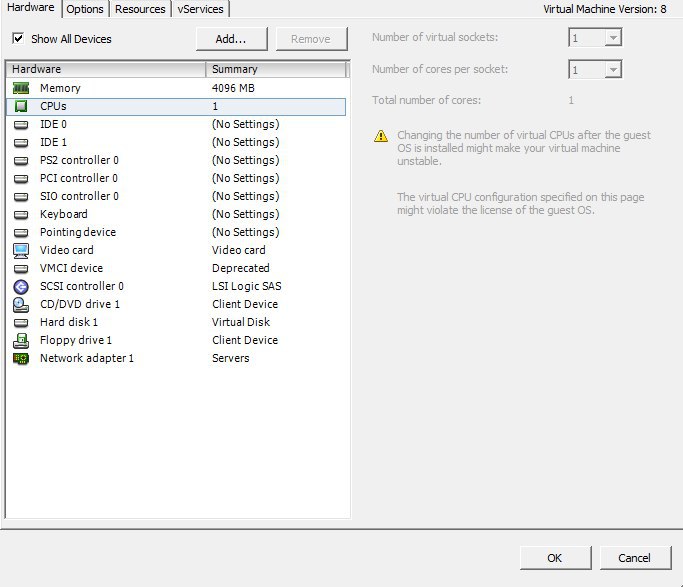This screenshot has width=683, height=587.
Task: Click the LSI Logic SAS summary
Action: tap(247, 286)
